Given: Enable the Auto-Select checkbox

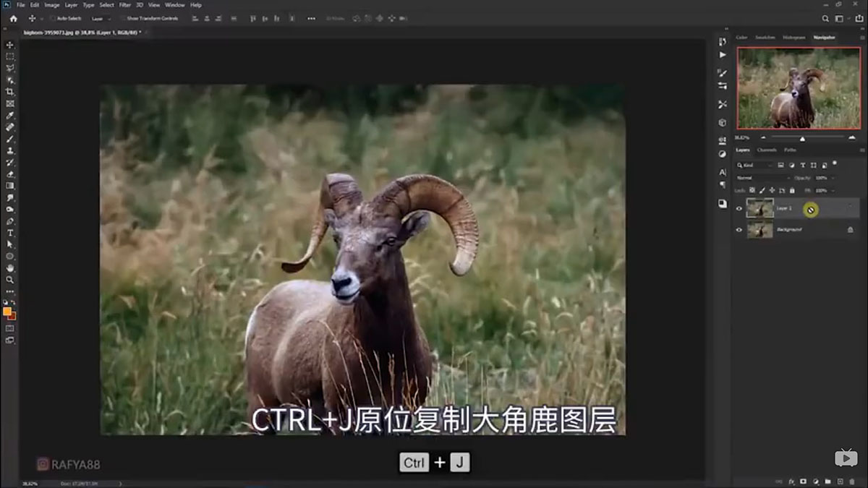Looking at the screenshot, I should 53,19.
